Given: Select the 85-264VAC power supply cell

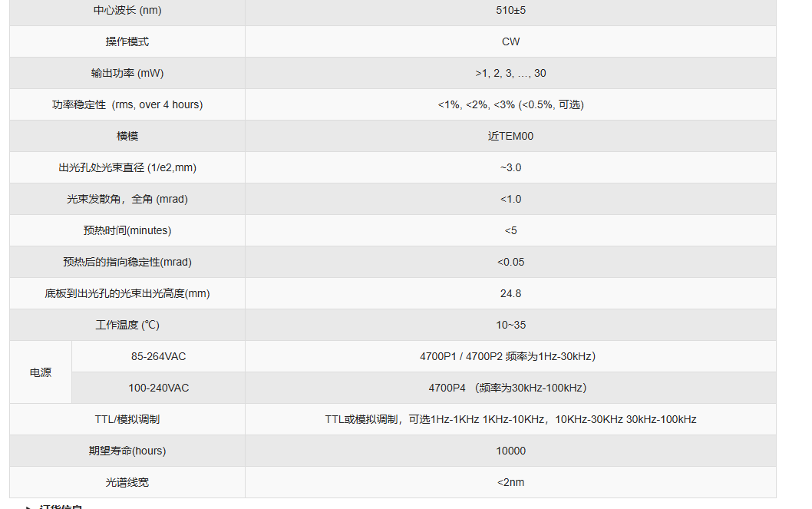Looking at the screenshot, I should click(158, 356).
